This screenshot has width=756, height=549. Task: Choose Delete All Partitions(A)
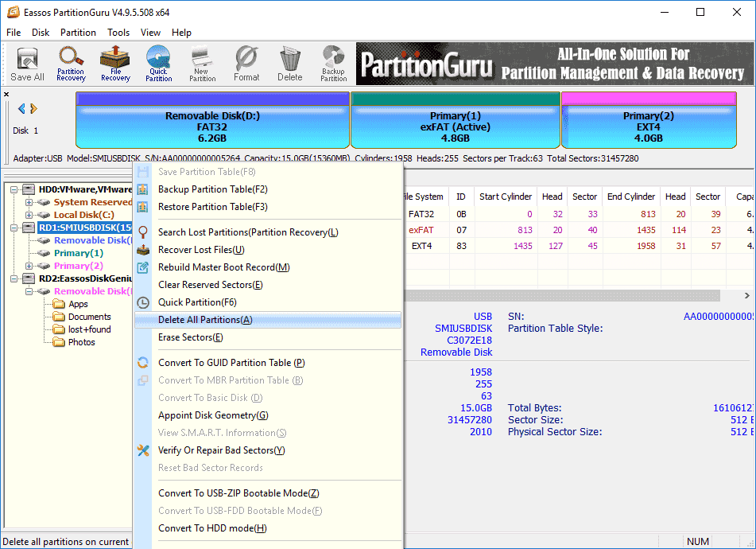tap(268, 320)
